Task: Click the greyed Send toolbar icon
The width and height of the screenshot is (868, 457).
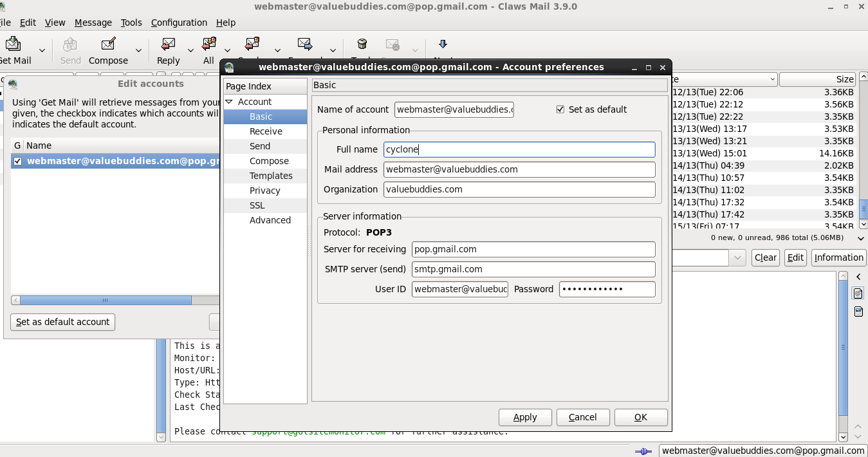Action: [x=70, y=44]
